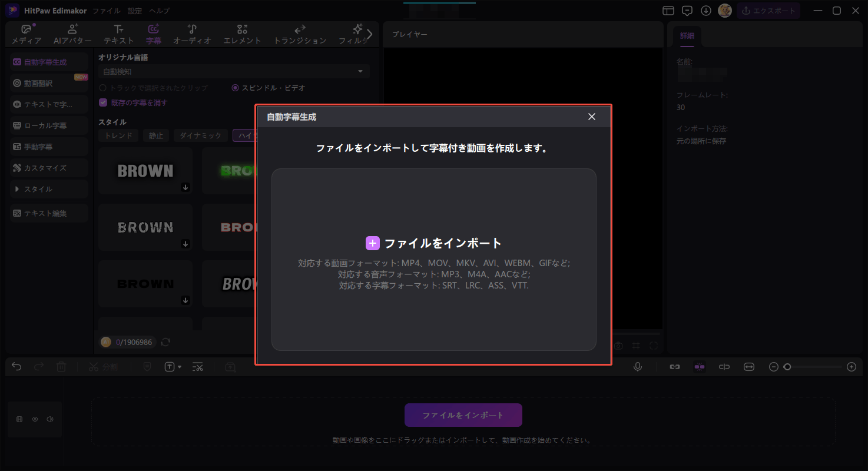Switch to the 詳細 tab
This screenshot has height=471, width=868.
pyautogui.click(x=687, y=35)
